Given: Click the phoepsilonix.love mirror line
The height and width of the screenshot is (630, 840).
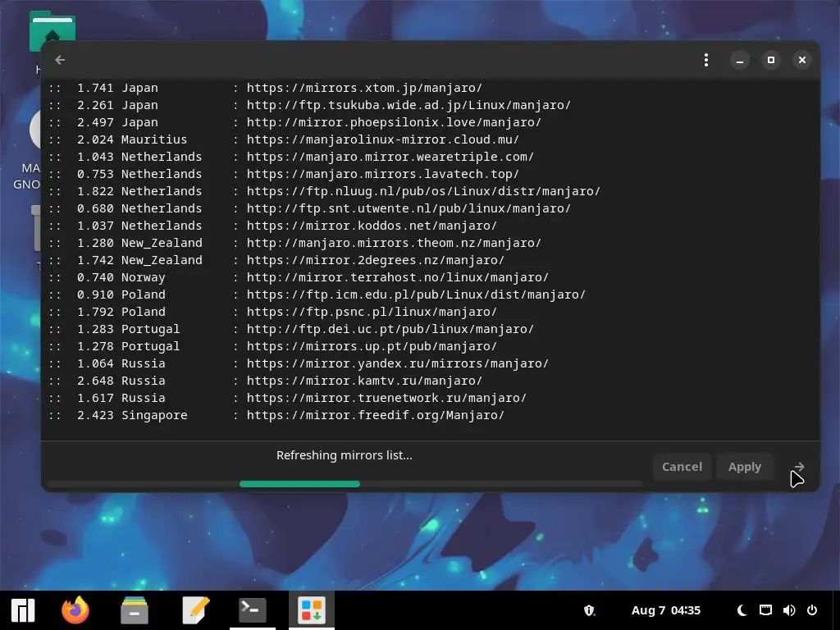Looking at the screenshot, I should coord(295,122).
